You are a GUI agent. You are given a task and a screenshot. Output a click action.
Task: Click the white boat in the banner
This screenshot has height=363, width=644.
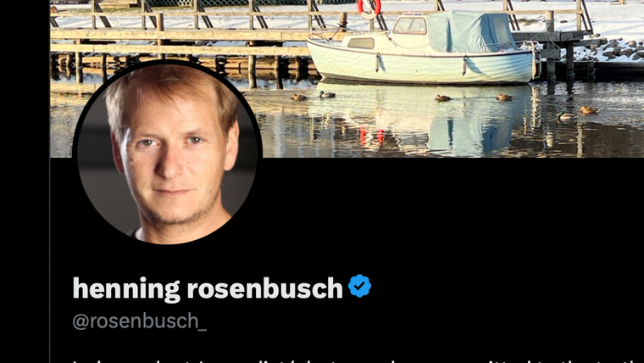click(421, 49)
